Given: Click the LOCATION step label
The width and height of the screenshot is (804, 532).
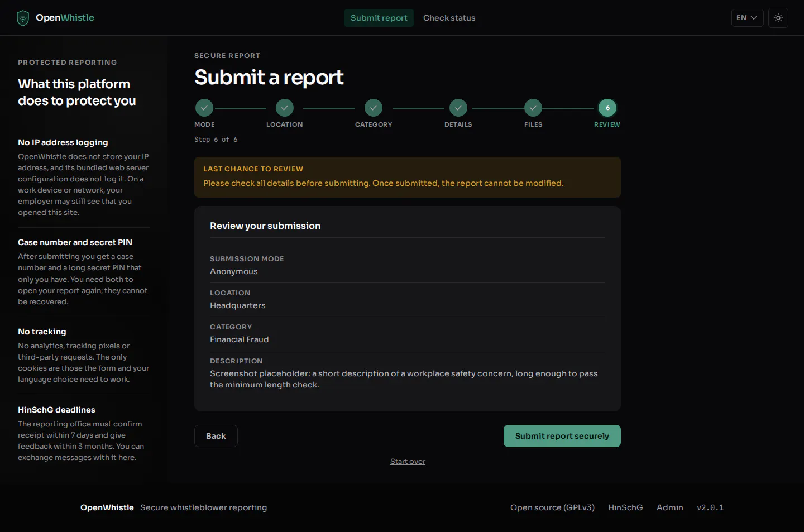Looking at the screenshot, I should coord(285,124).
